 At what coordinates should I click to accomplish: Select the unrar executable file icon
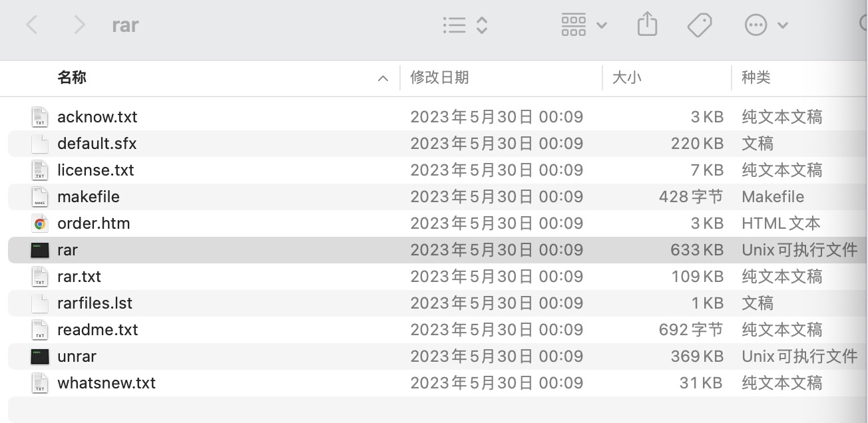(x=40, y=356)
